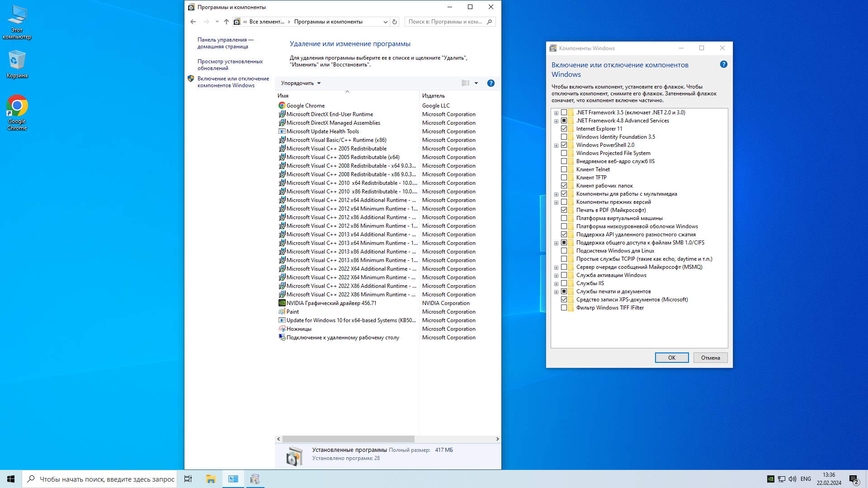This screenshot has width=868, height=488.
Task: Click the Task View taskbar icon
Action: point(188,479)
